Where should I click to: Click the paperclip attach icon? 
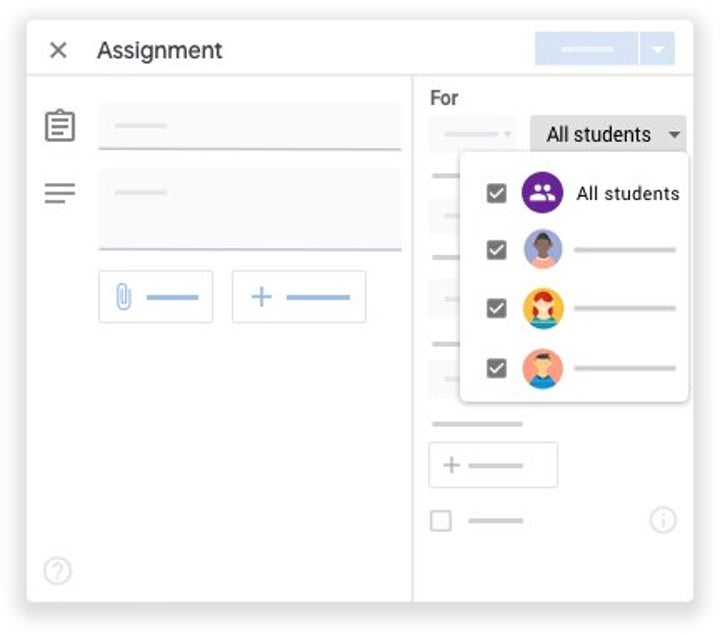click(x=124, y=297)
